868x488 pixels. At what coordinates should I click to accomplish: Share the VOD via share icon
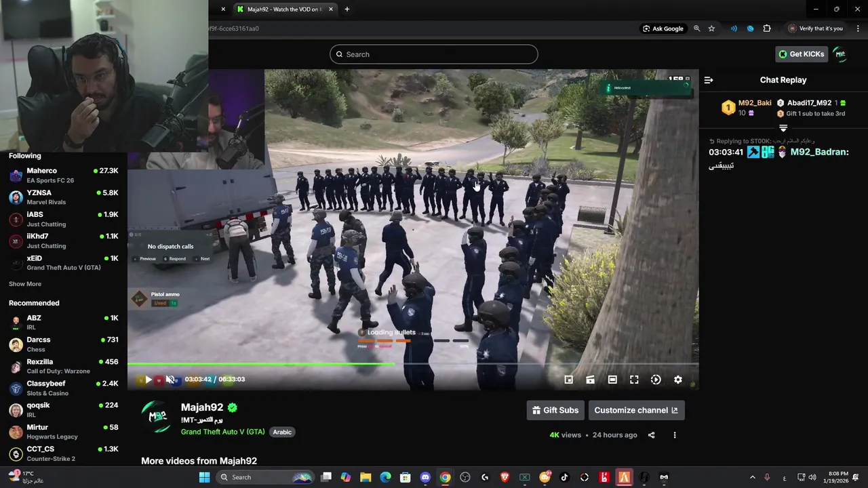point(651,435)
